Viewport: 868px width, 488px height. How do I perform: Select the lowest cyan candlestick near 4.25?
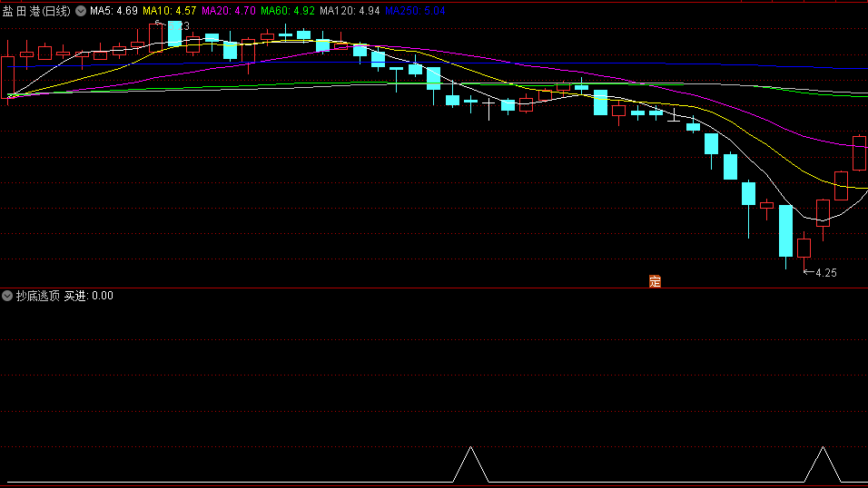[785, 231]
